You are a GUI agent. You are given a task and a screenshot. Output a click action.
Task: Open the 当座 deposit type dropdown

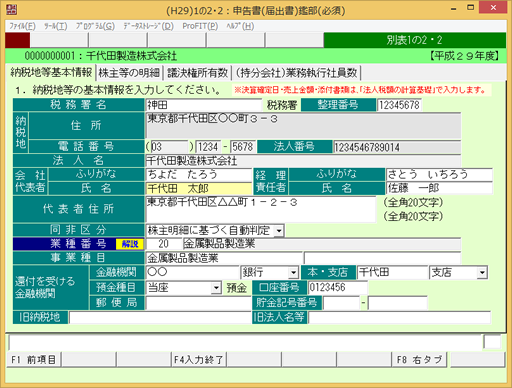216,288
